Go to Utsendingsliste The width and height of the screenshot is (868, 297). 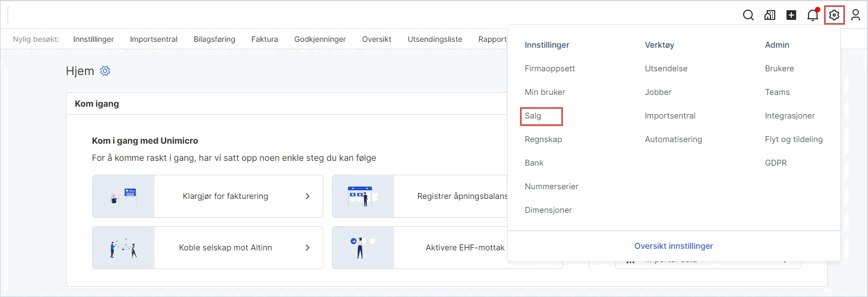pos(435,39)
